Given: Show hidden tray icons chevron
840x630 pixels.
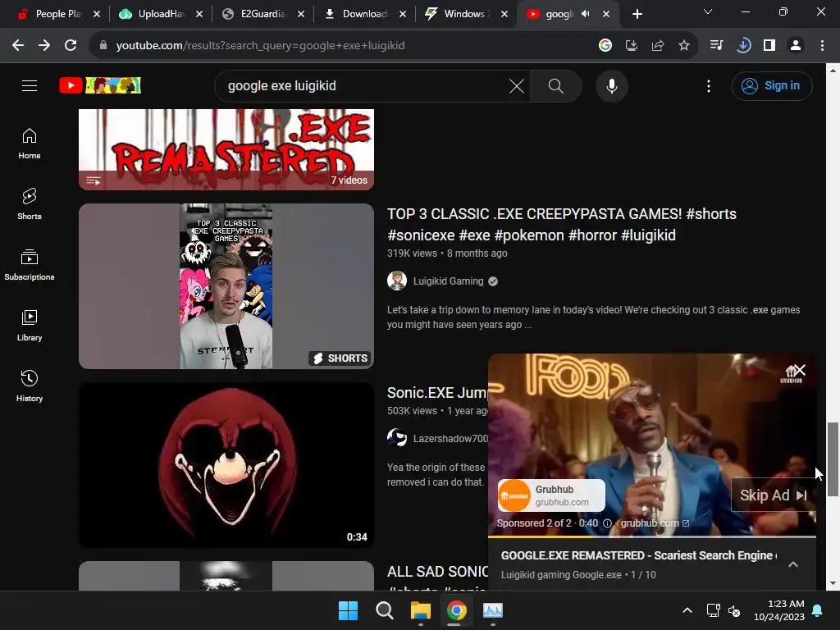Looking at the screenshot, I should [687, 610].
